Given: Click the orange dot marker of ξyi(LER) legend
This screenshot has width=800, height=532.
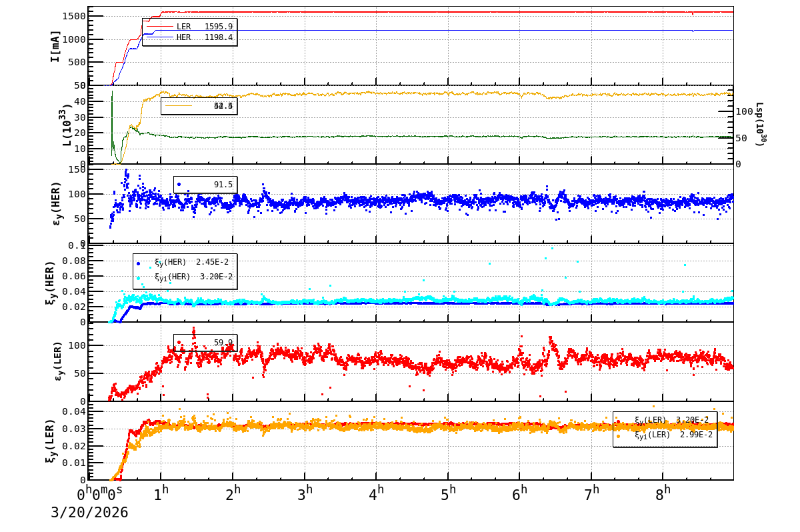Looking at the screenshot, I should 618,436.
